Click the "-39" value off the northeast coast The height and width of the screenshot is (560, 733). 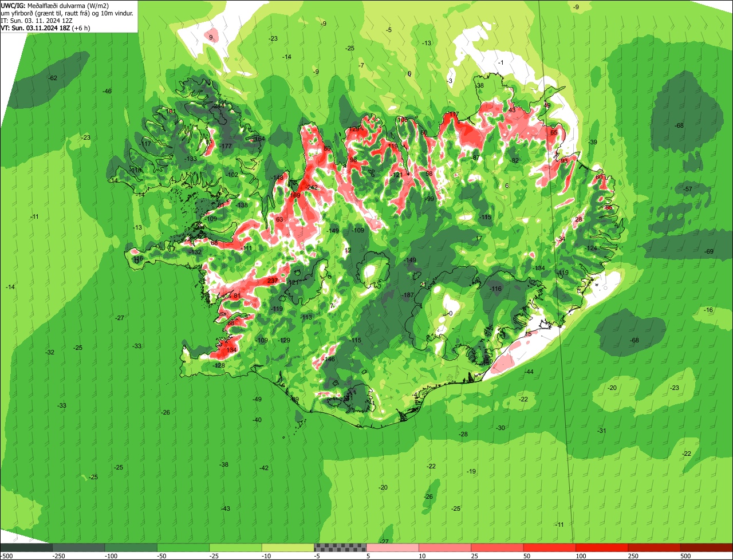(593, 142)
